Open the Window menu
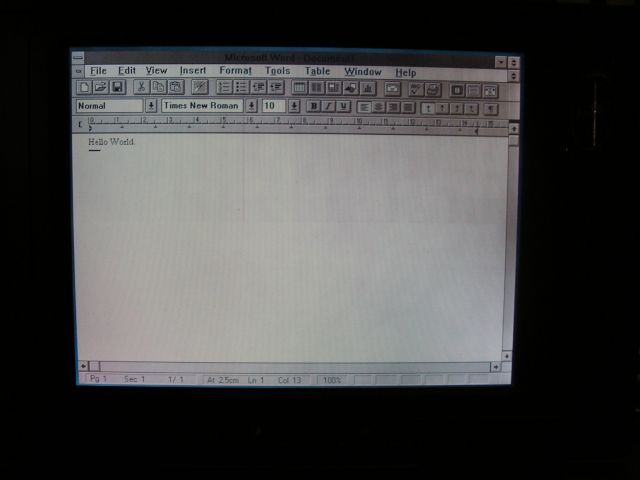 [363, 72]
